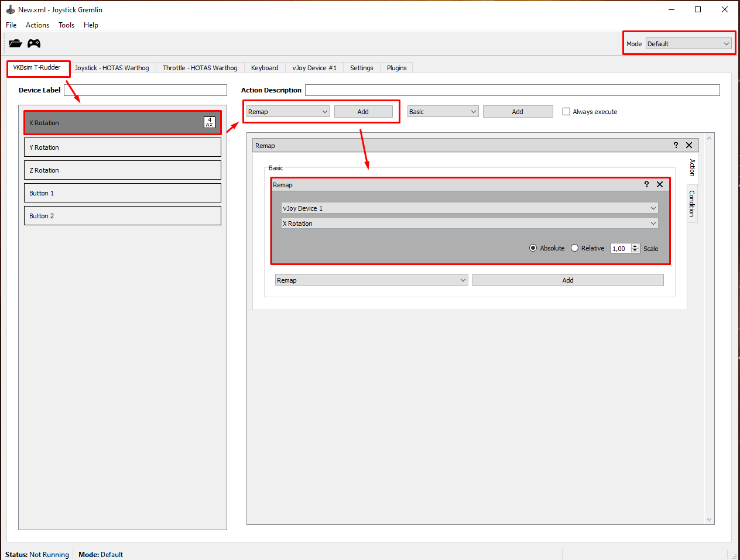The width and height of the screenshot is (740, 560).
Task: Open the Basic container dropdown
Action: pos(443,112)
